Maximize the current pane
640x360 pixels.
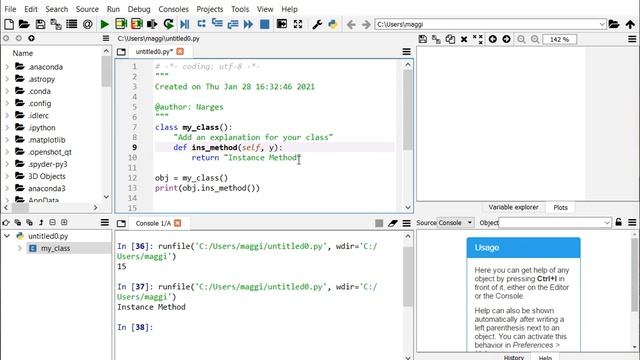coord(298,24)
